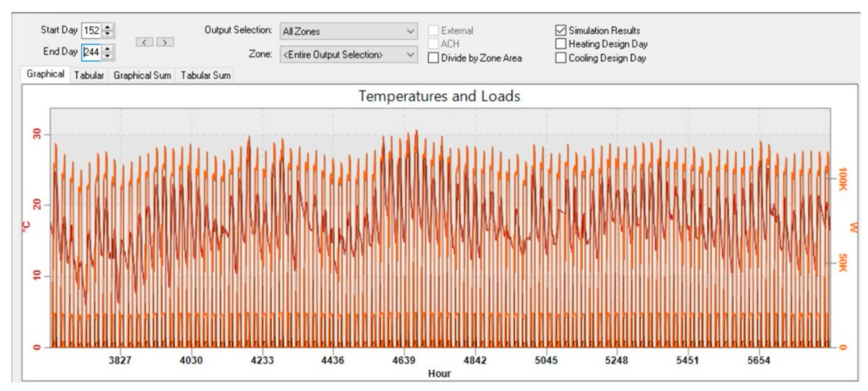Viewport: 868px width, 391px height.
Task: Switch to the Tabular tab
Action: [x=89, y=75]
